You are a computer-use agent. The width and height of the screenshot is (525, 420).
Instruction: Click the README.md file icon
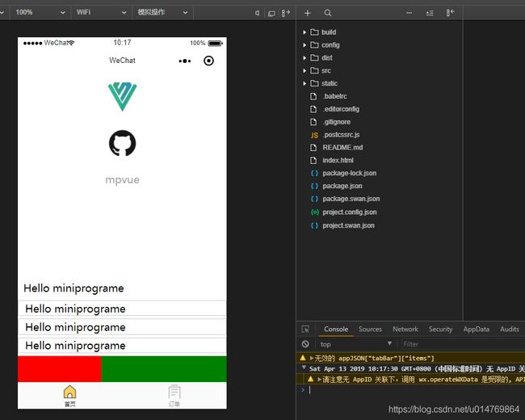click(313, 148)
